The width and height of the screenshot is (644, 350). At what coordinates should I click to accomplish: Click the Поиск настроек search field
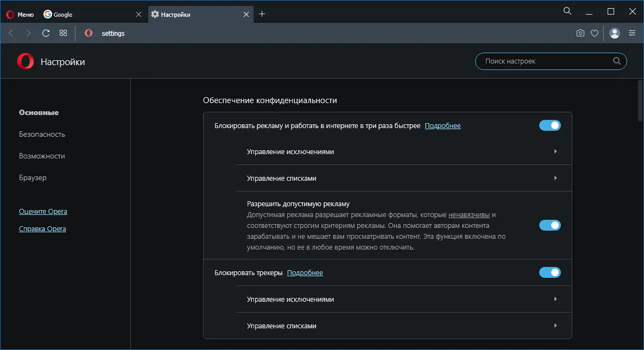(546, 61)
